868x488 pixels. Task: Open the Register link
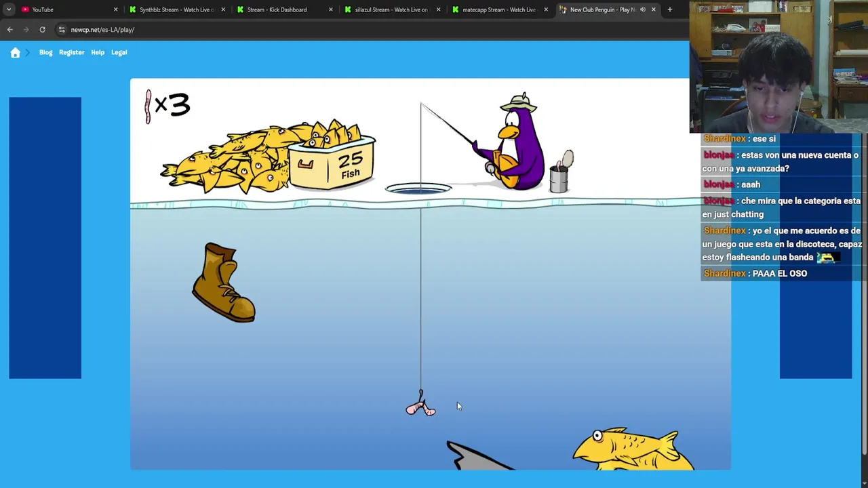[x=71, y=52]
